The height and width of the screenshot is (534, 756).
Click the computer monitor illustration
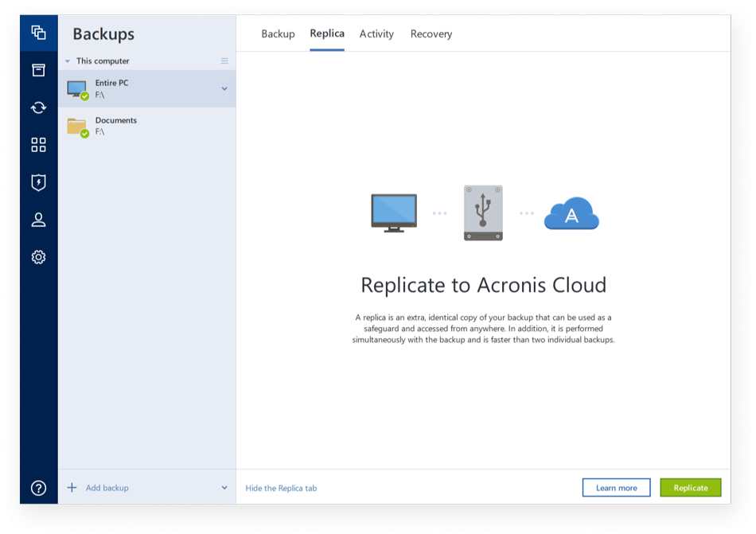pos(394,213)
